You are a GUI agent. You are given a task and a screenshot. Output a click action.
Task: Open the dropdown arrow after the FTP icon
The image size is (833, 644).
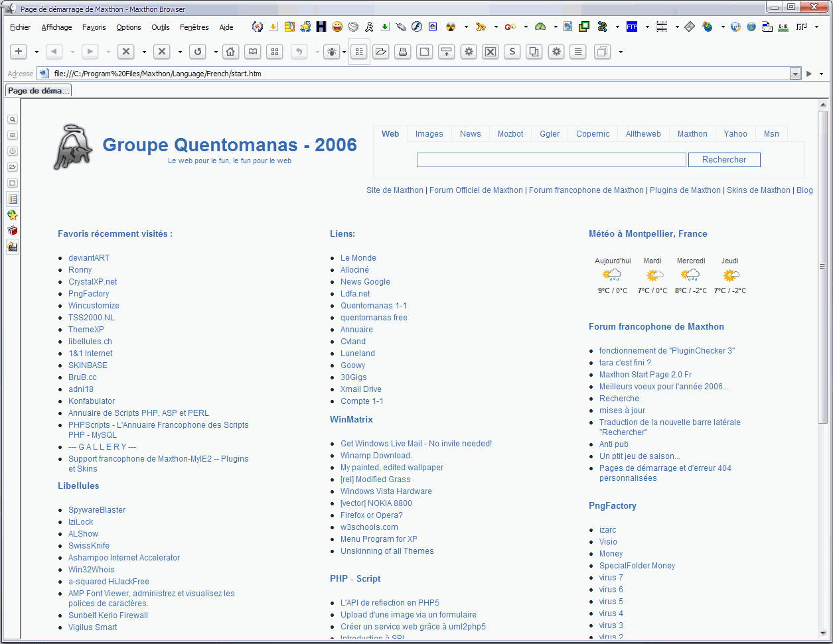click(x=646, y=27)
